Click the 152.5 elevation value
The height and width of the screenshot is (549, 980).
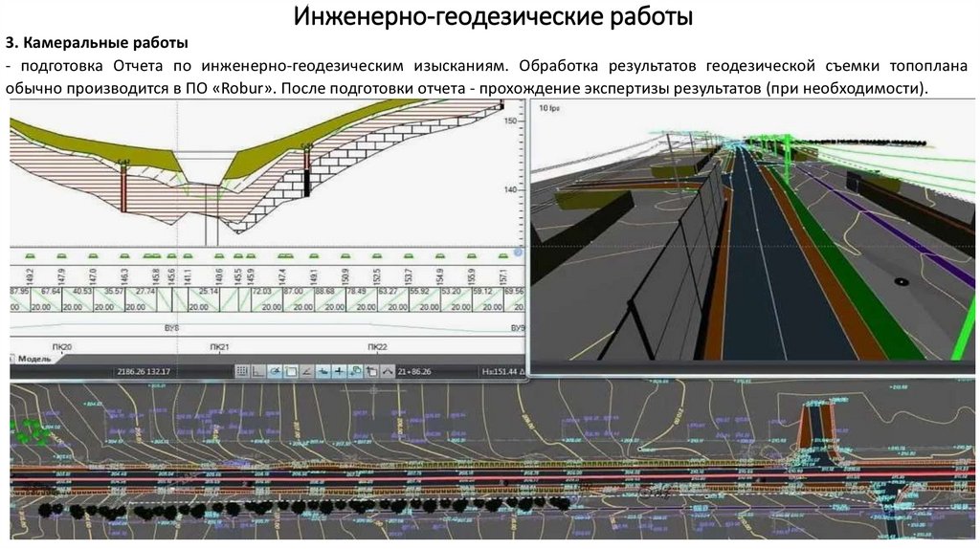pyautogui.click(x=377, y=276)
